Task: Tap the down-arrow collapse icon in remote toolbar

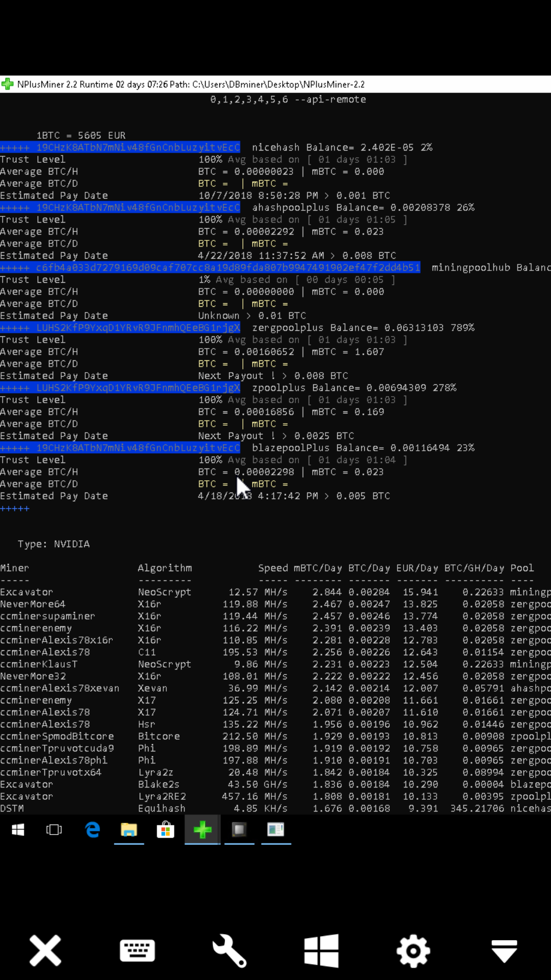Action: point(505,951)
